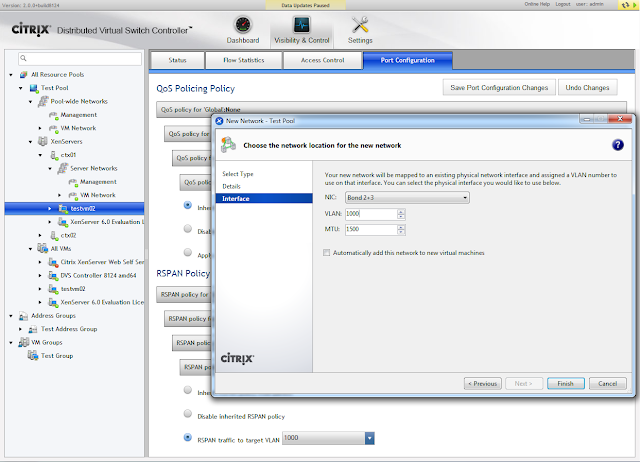Click the MTU value input field

[371, 229]
